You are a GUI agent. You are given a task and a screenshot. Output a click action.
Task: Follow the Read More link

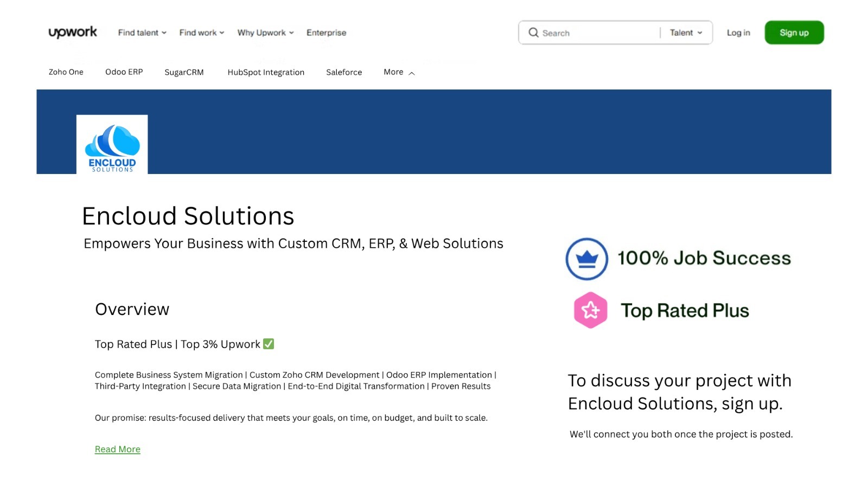point(117,449)
